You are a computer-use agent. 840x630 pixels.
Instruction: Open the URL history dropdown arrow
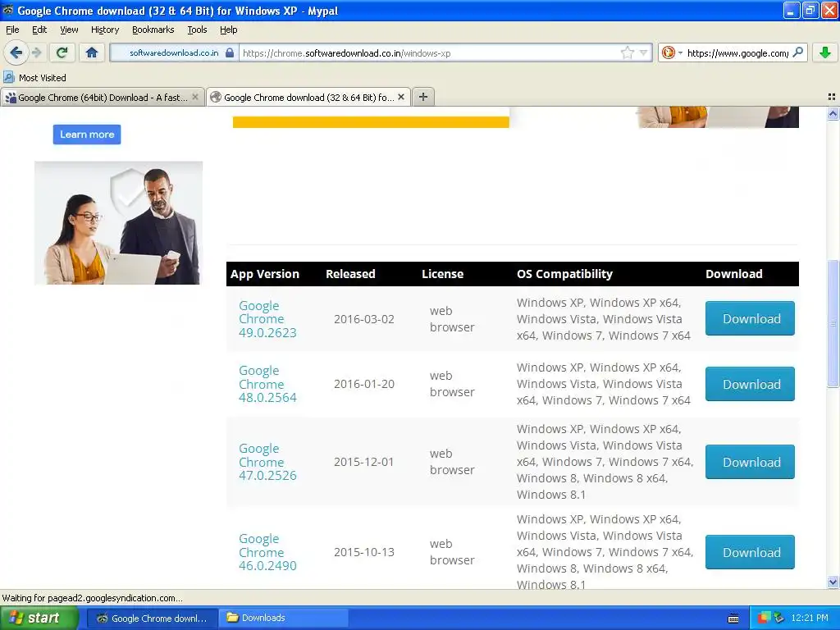click(643, 52)
